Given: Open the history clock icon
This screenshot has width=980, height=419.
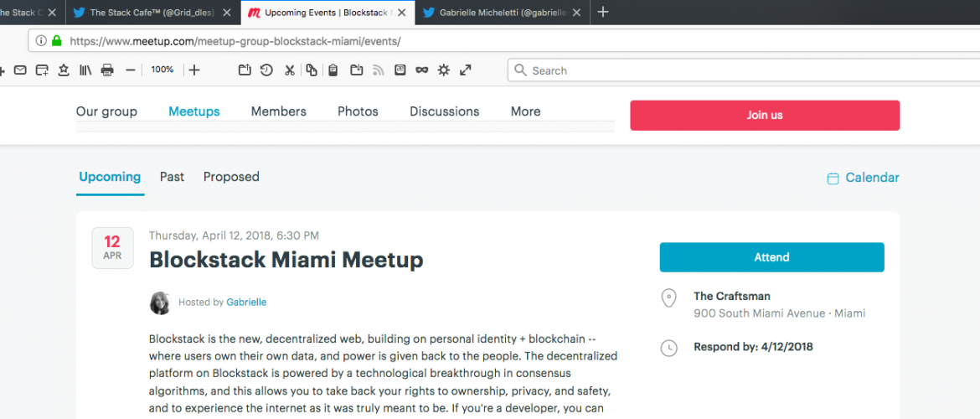Looking at the screenshot, I should coord(266,70).
